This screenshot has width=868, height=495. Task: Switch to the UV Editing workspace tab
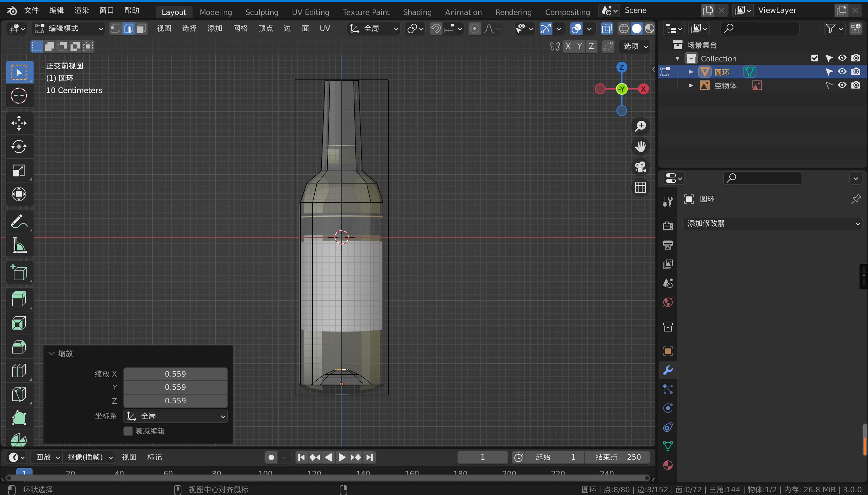[311, 12]
